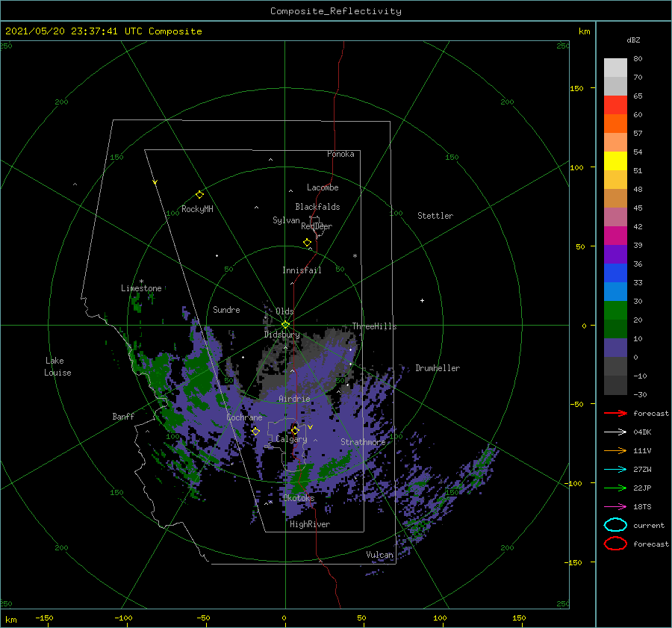672x628 pixels.
Task: Click the red 'forecast' ellipse icon
Action: coord(615,544)
